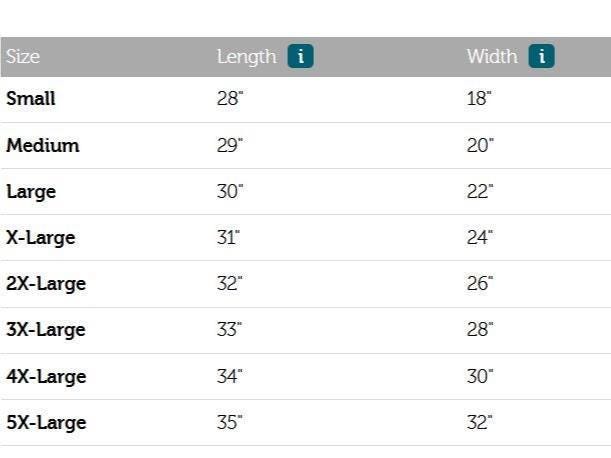This screenshot has height=458, width=611.
Task: Select the 2X-Large size row label
Action: tap(46, 284)
